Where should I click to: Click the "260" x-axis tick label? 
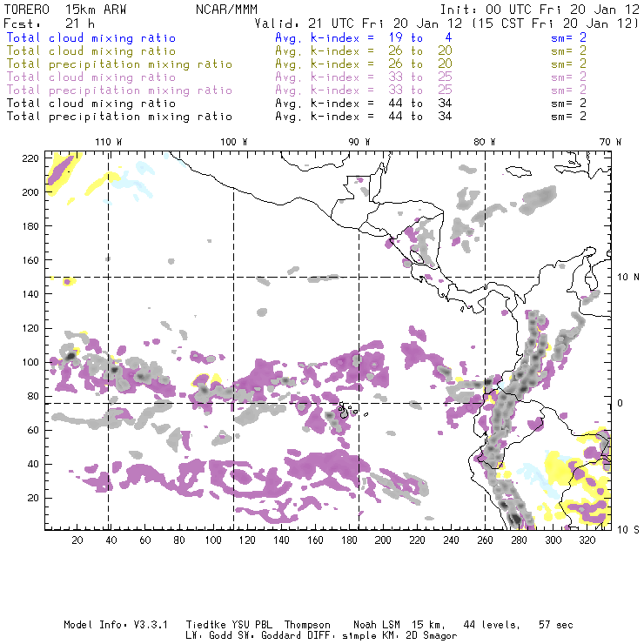pyautogui.click(x=485, y=540)
